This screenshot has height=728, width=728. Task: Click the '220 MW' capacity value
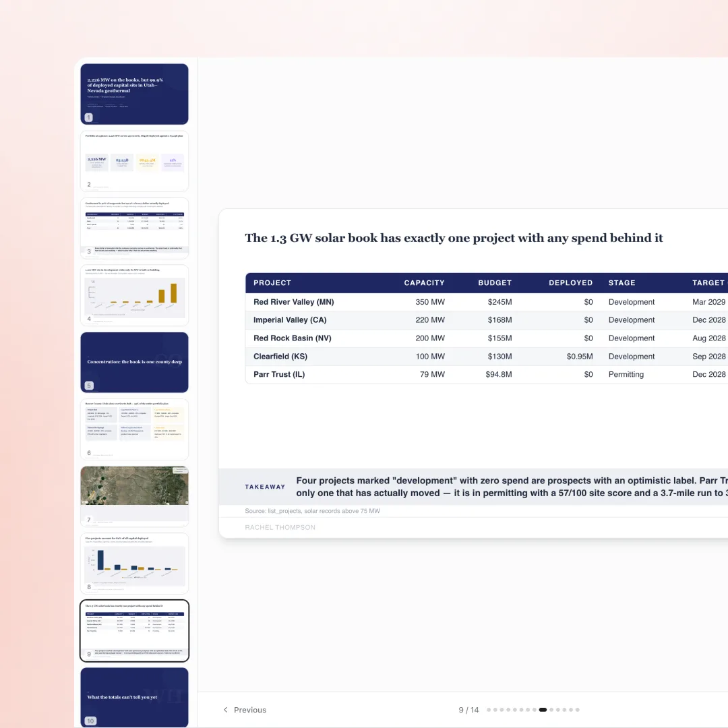pyautogui.click(x=430, y=320)
